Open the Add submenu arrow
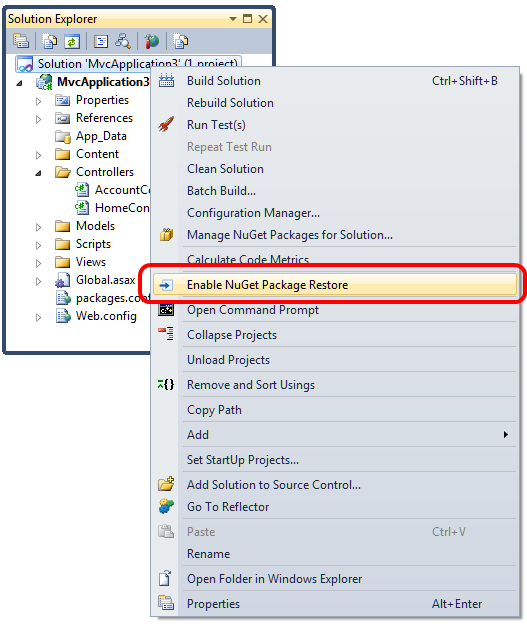The width and height of the screenshot is (527, 624). (x=506, y=435)
